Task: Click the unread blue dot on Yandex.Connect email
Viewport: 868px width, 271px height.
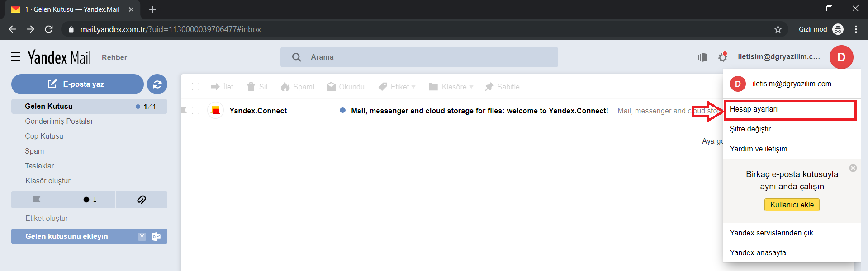Action: point(342,110)
